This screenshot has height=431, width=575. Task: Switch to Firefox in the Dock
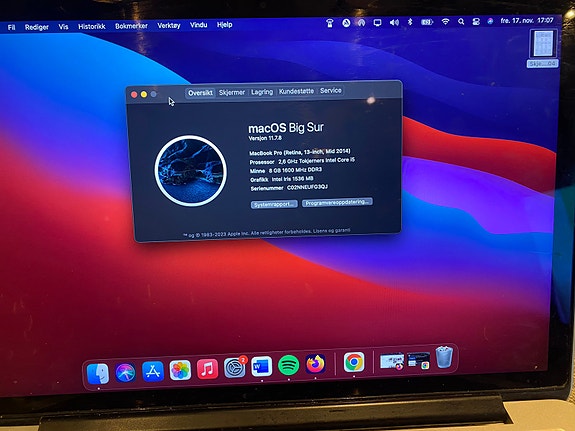pyautogui.click(x=315, y=364)
